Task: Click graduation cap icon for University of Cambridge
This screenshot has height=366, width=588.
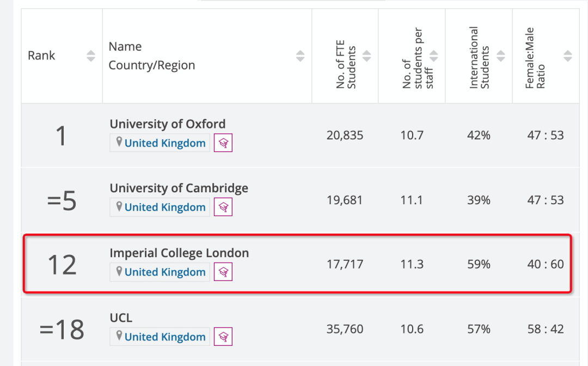Action: point(223,207)
